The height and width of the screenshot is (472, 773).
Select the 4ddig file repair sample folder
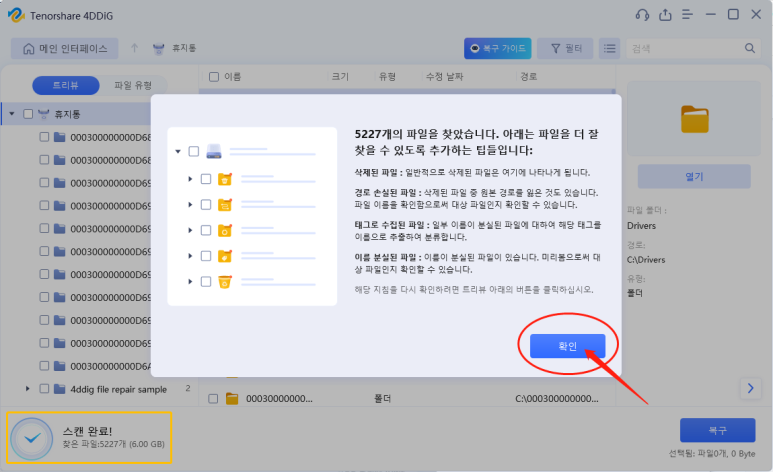coord(118,389)
